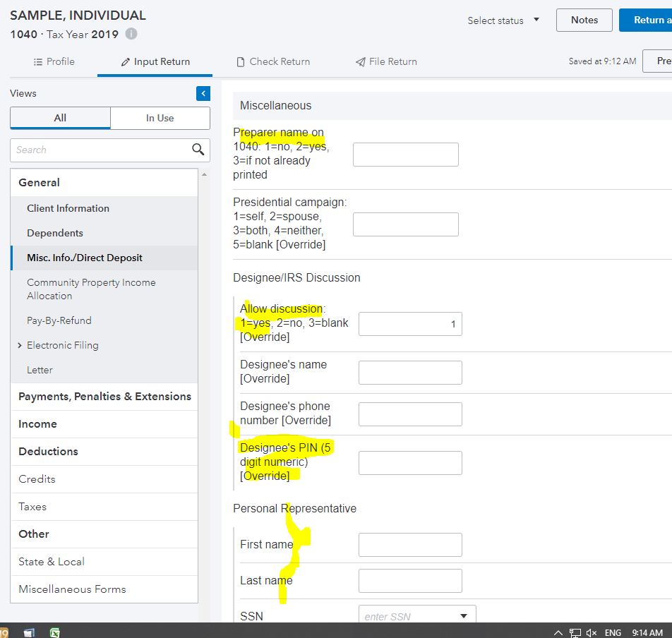
Task: Show hidden system tray icons
Action: [558, 633]
